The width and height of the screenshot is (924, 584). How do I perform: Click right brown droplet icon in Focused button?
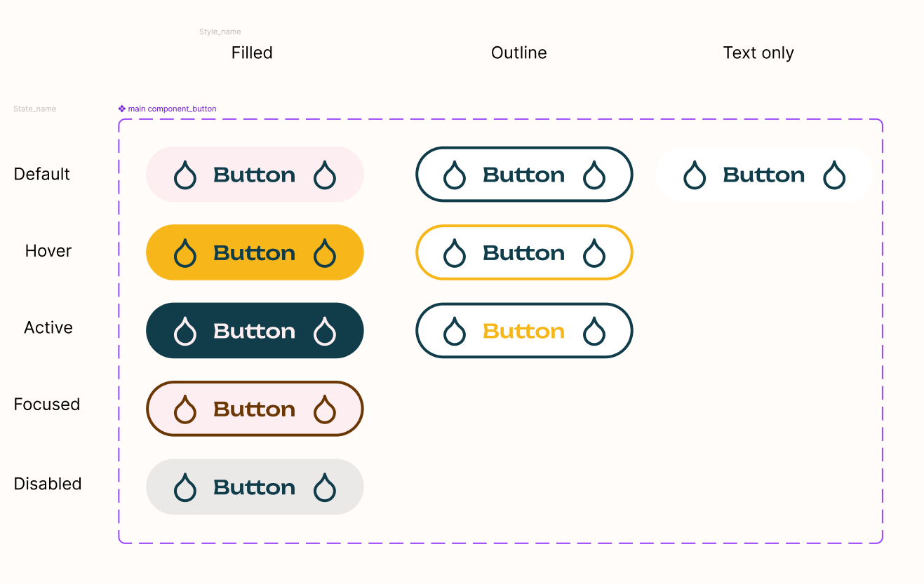point(324,409)
